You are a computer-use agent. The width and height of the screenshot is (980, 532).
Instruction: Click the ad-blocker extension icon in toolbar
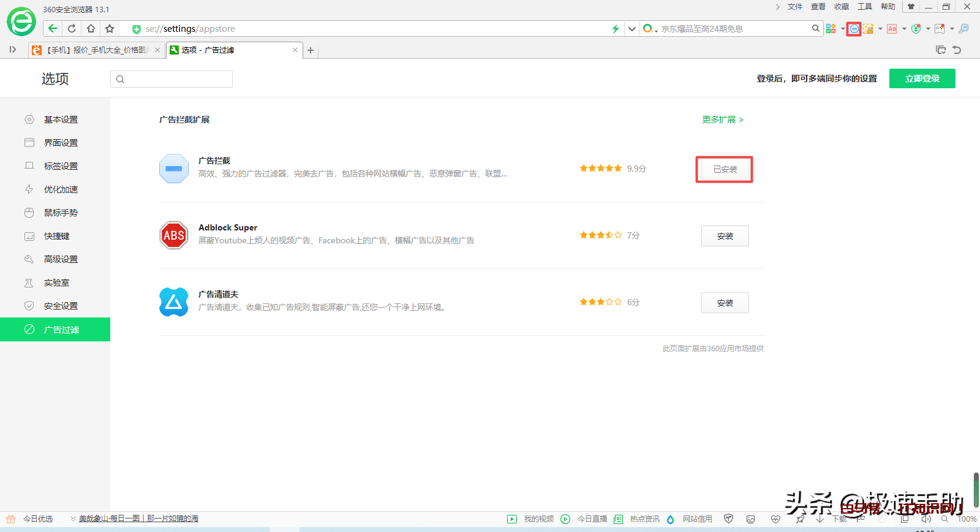click(854, 29)
